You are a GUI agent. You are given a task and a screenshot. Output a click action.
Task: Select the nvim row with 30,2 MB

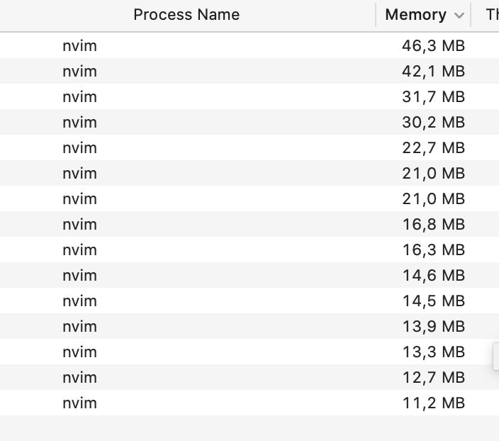click(x=250, y=122)
